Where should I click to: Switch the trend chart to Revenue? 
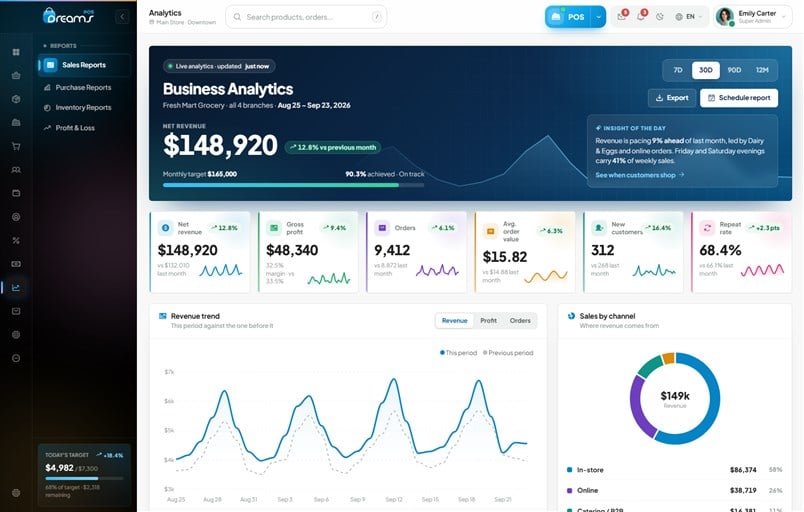[x=454, y=321]
